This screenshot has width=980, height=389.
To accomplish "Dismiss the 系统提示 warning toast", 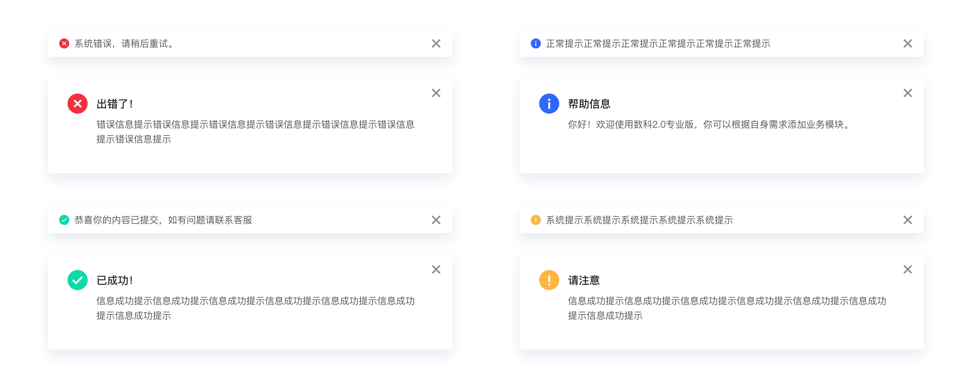I will (907, 220).
